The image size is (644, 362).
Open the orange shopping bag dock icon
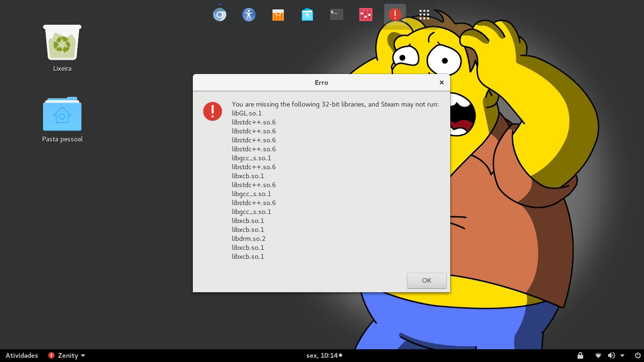pos(278,15)
